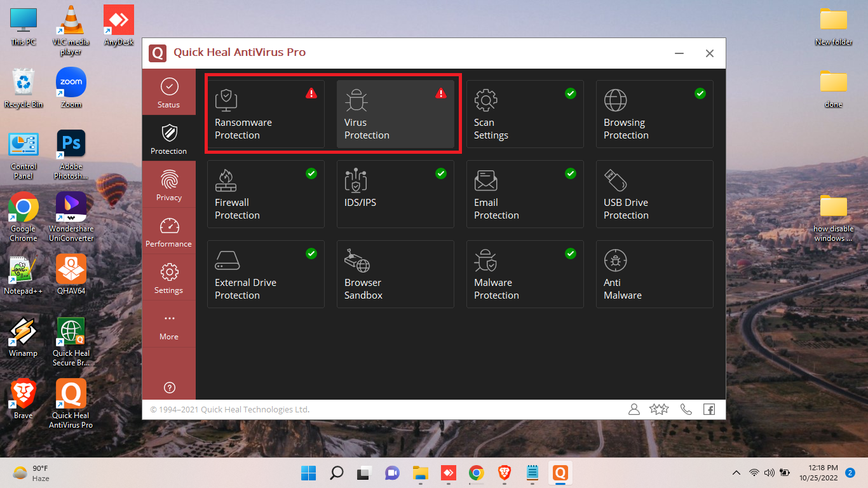
Task: Select Quick Heal Secure Browse desktop shortcut
Action: pyautogui.click(x=71, y=342)
